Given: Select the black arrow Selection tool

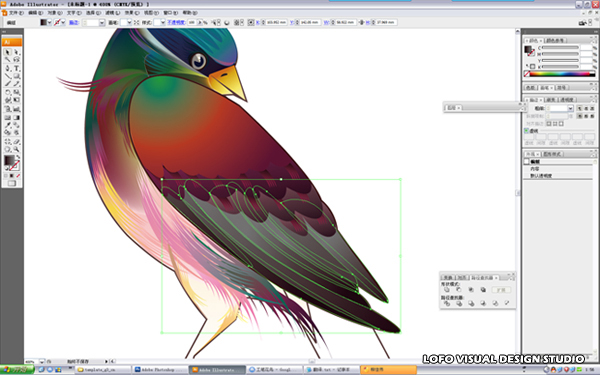Looking at the screenshot, I should click(7, 52).
